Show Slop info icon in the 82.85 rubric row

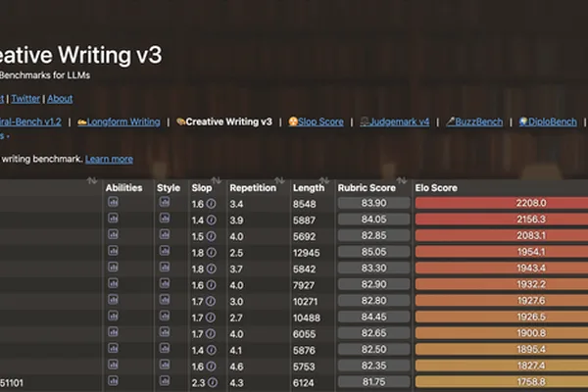click(x=211, y=236)
